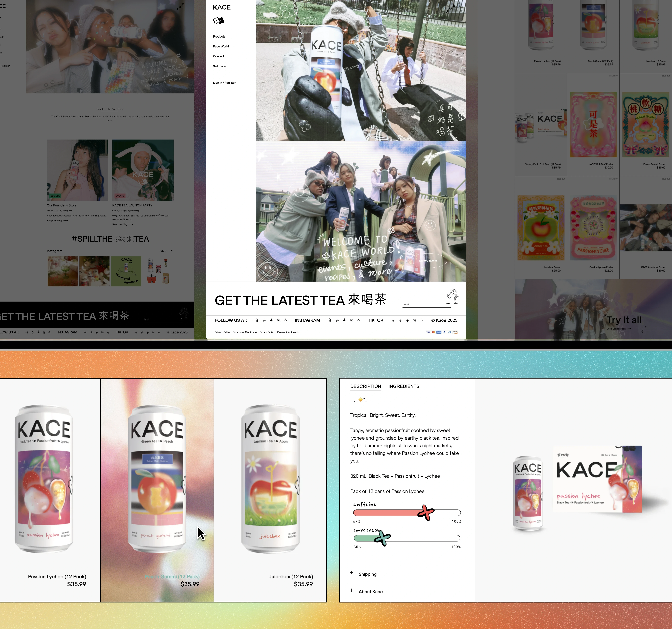Open the Products menu item
This screenshot has height=629, width=672.
219,37
